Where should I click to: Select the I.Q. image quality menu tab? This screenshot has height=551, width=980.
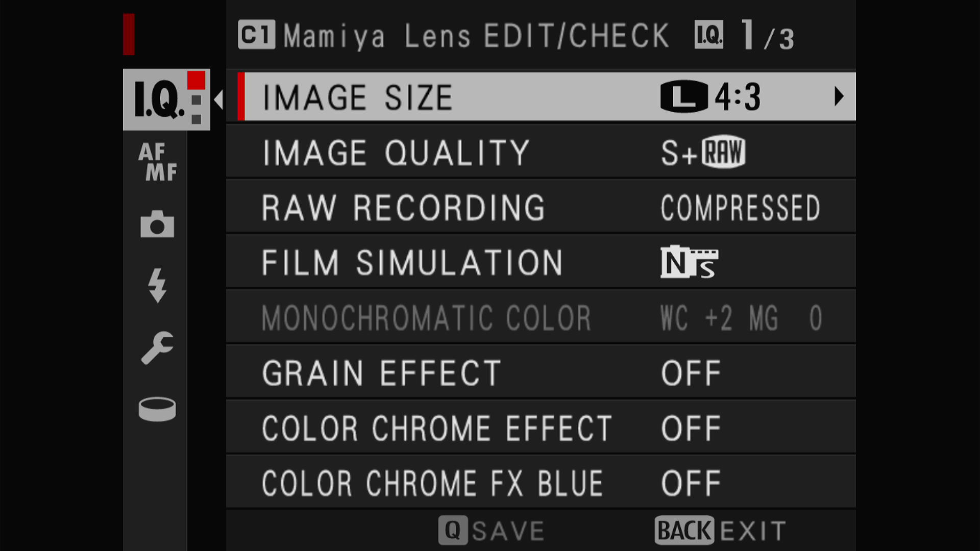[x=166, y=99]
